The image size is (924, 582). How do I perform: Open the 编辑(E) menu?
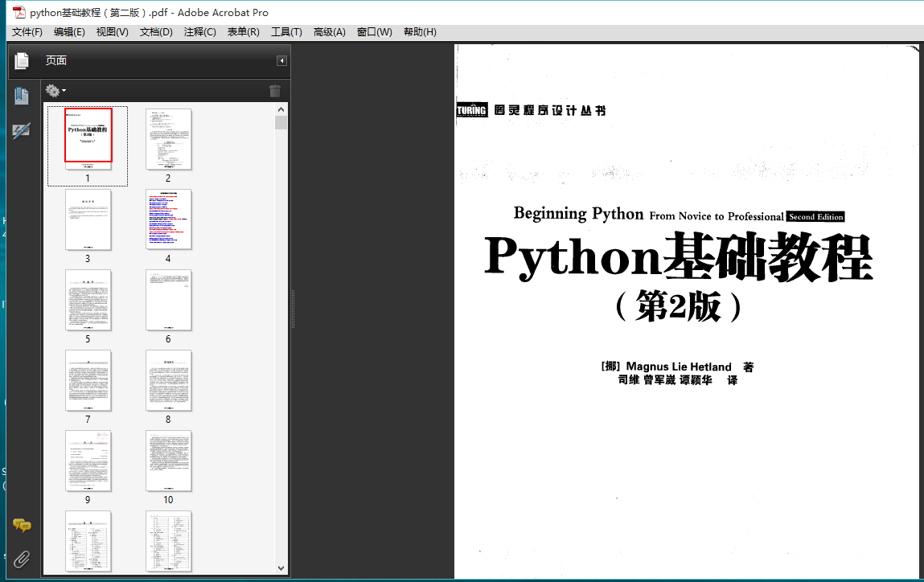pyautogui.click(x=69, y=32)
